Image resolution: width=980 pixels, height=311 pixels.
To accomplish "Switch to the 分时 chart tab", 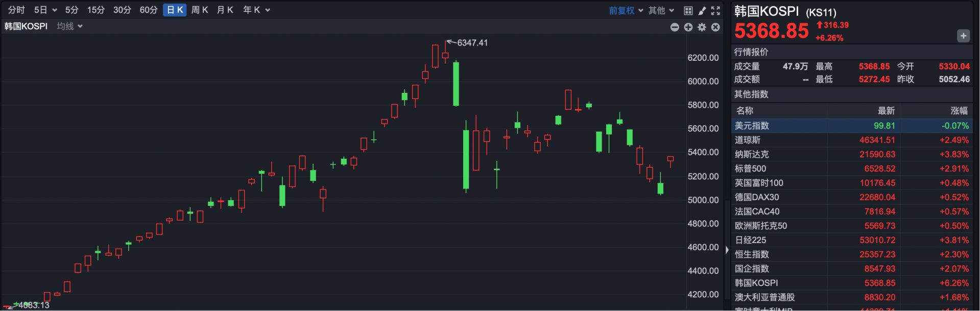I will pos(16,10).
